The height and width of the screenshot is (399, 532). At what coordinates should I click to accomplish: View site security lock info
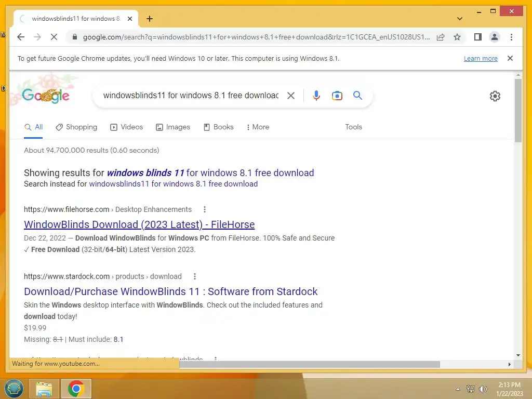(75, 37)
